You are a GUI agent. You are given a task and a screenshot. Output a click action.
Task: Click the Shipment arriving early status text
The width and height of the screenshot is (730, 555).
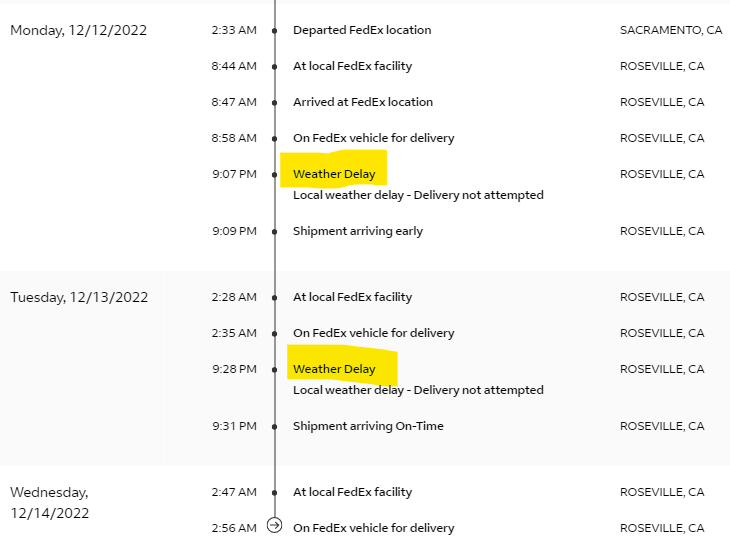click(357, 231)
